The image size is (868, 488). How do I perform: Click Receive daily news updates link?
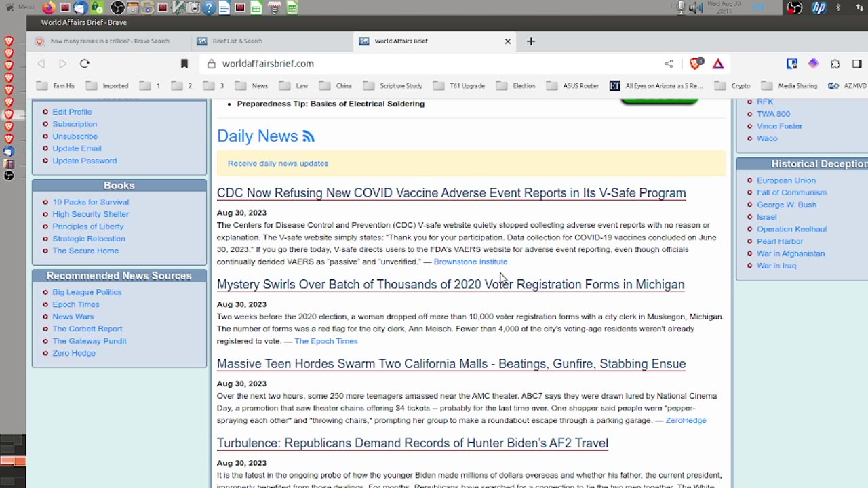coord(278,163)
